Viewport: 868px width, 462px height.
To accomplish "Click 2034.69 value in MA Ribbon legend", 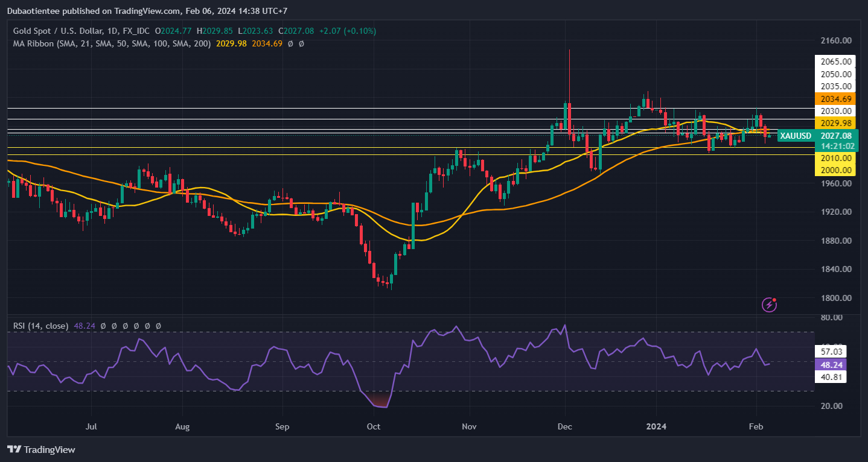I will tap(266, 43).
